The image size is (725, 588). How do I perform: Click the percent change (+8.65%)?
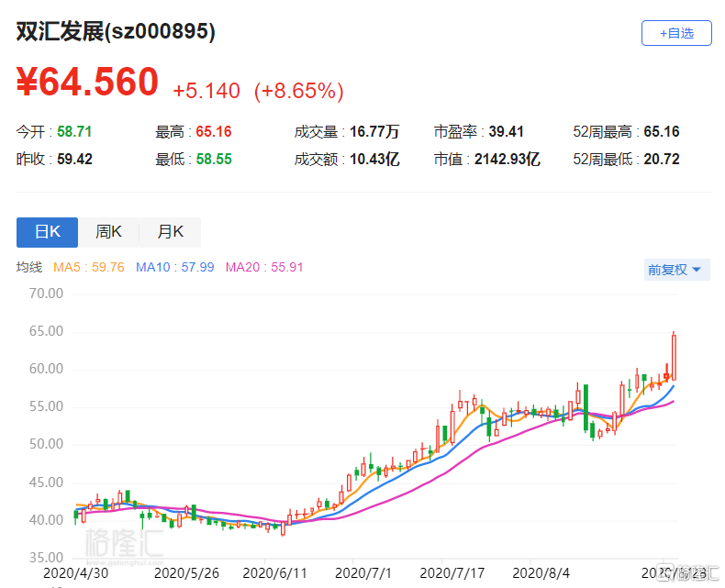click(x=298, y=91)
